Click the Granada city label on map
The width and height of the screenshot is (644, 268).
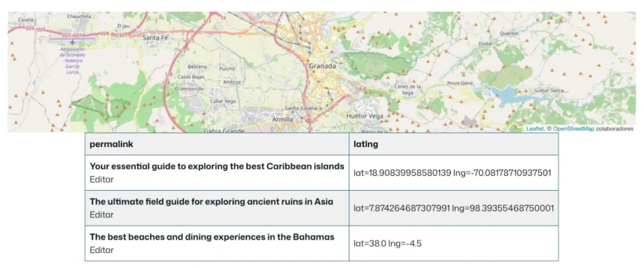tap(323, 66)
